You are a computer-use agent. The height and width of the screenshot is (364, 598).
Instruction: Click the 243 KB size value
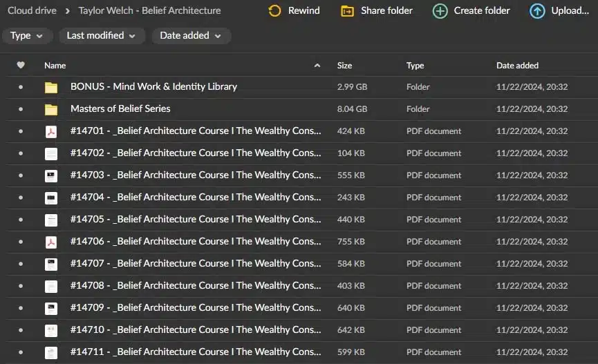[351, 198]
